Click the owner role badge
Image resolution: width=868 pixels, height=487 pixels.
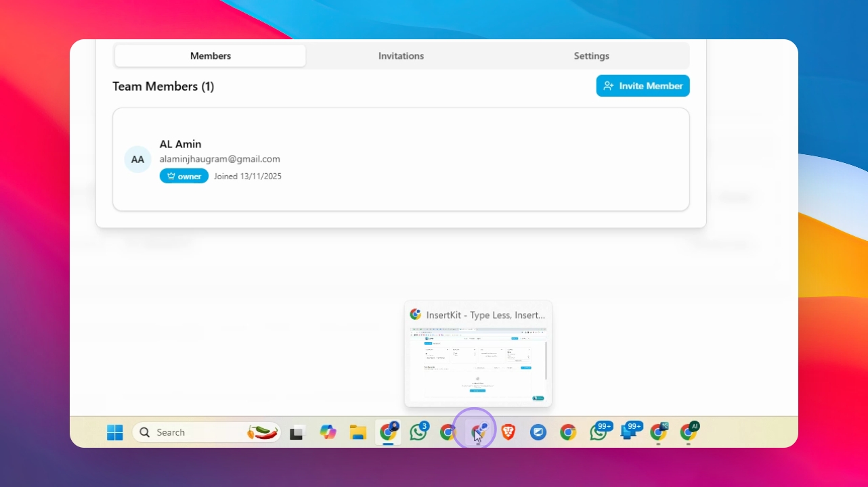184,176
